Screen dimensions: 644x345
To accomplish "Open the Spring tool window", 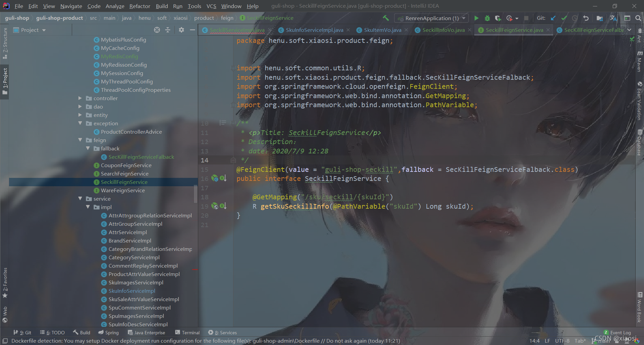I will (x=108, y=333).
